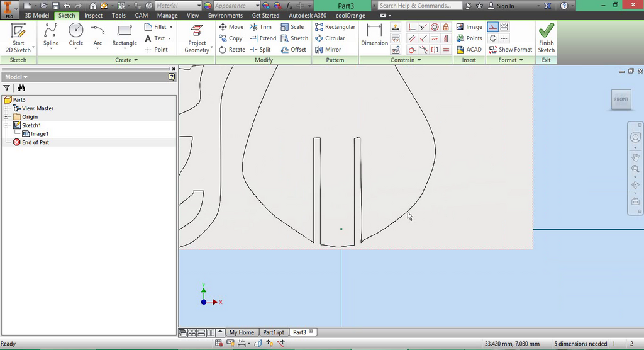The height and width of the screenshot is (350, 644).
Task: Apply the Symmetric constraint
Action: click(435, 50)
